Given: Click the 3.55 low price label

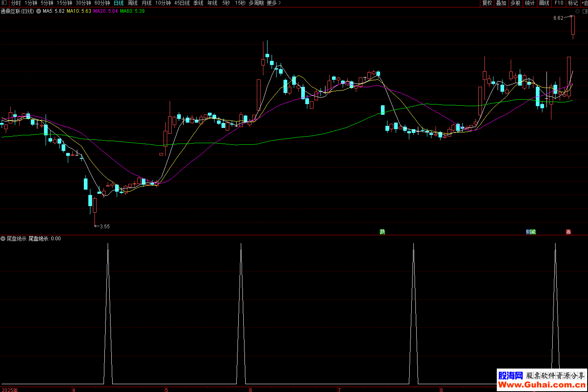Looking at the screenshot, I should click(105, 227).
